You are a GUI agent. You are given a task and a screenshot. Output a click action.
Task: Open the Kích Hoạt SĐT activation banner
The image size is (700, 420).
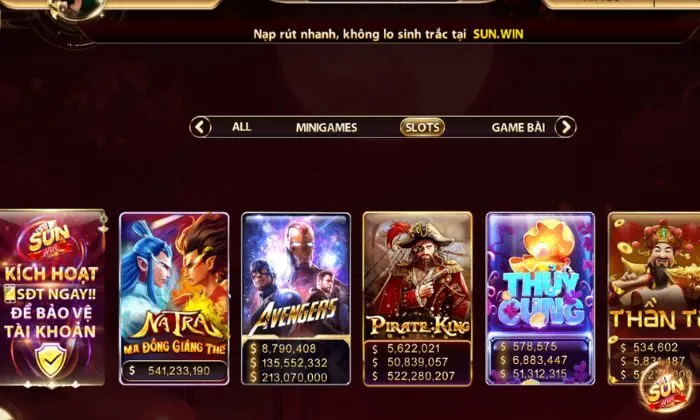click(x=51, y=297)
